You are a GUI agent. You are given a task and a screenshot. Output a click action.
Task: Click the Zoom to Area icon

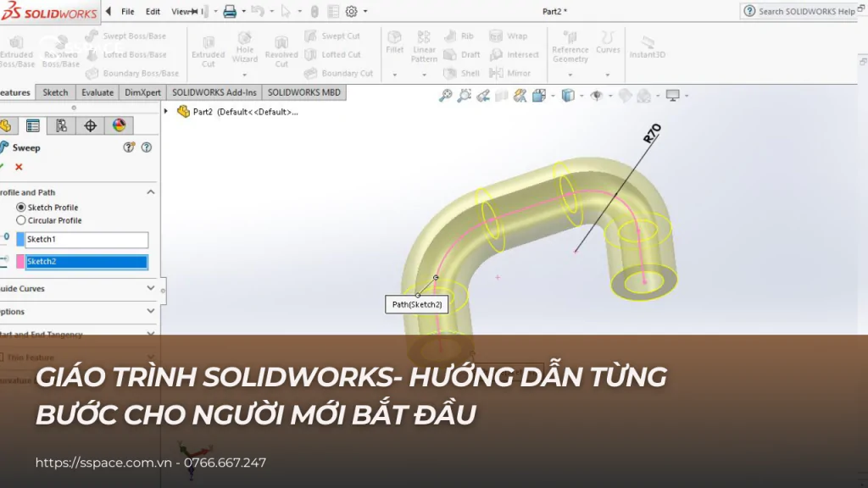coord(465,96)
